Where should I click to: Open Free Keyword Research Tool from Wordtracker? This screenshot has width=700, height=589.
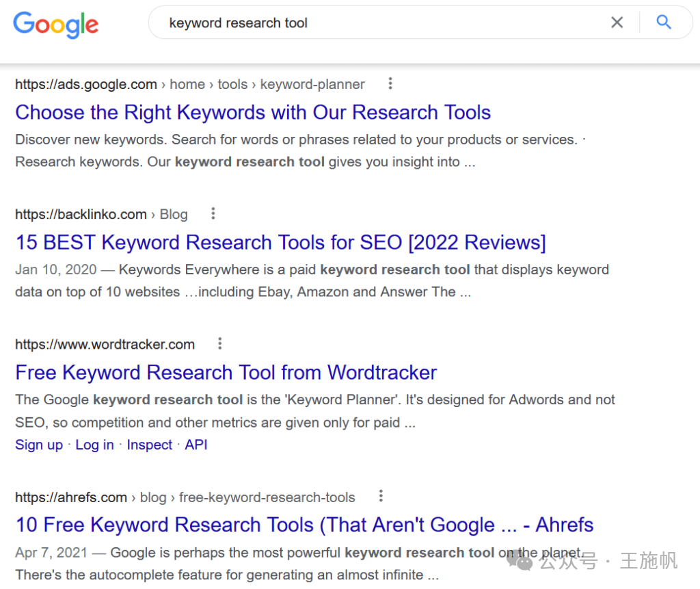(226, 373)
